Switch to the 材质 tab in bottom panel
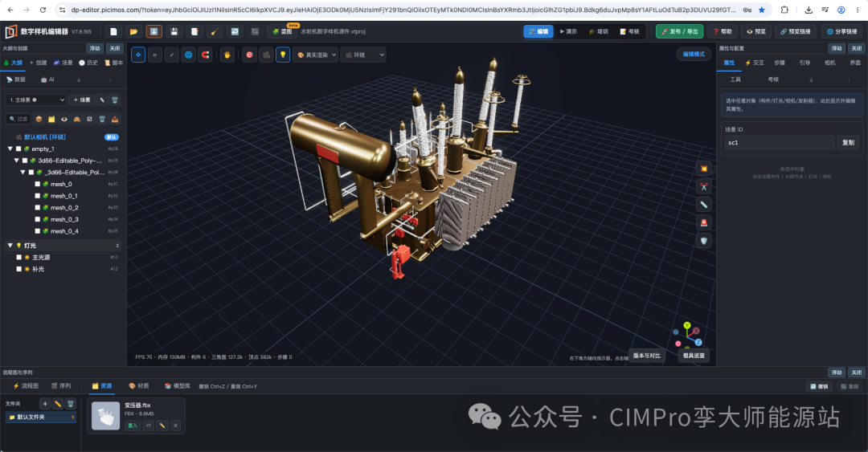The image size is (868, 452). pos(139,385)
